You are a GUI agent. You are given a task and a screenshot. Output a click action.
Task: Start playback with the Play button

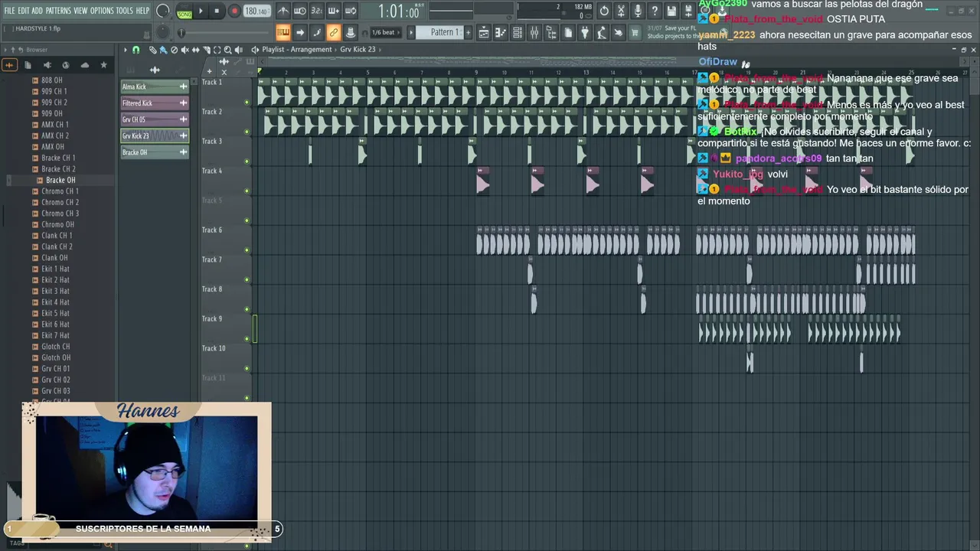tap(201, 11)
